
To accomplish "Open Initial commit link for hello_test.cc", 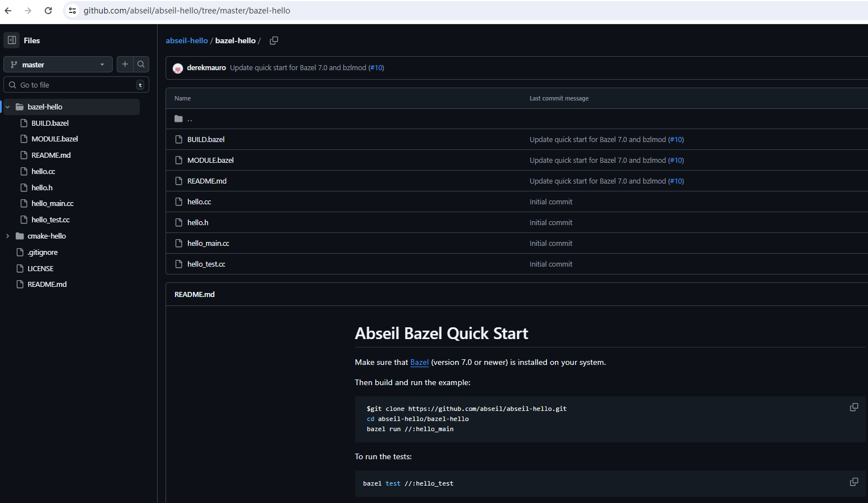I will pyautogui.click(x=551, y=264).
